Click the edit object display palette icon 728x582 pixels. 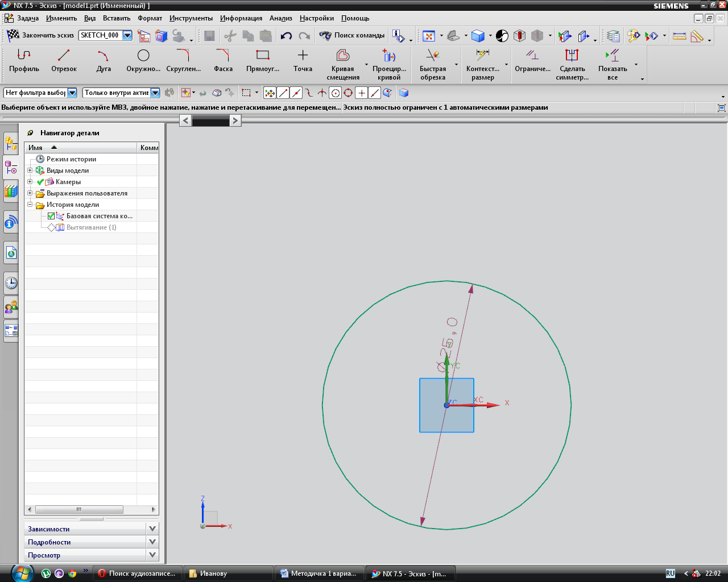coord(633,36)
